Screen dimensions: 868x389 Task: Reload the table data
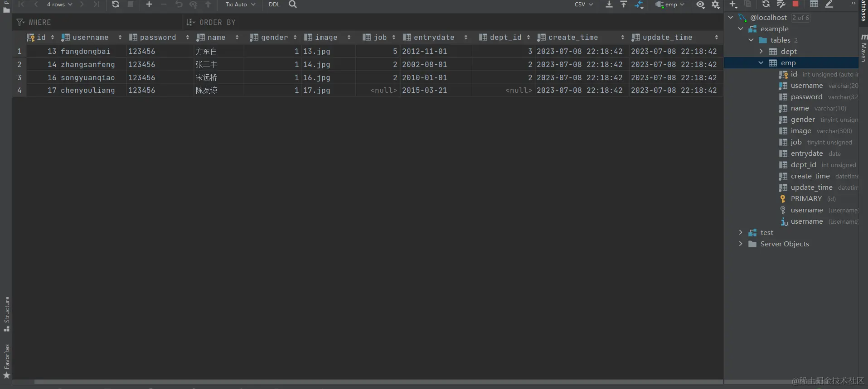click(116, 5)
